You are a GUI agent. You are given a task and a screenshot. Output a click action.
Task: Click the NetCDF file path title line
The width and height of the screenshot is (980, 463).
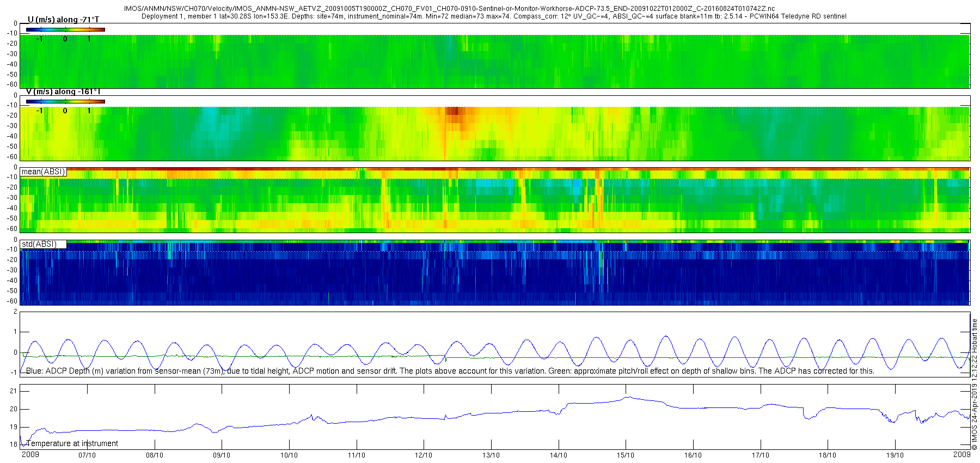(449, 9)
